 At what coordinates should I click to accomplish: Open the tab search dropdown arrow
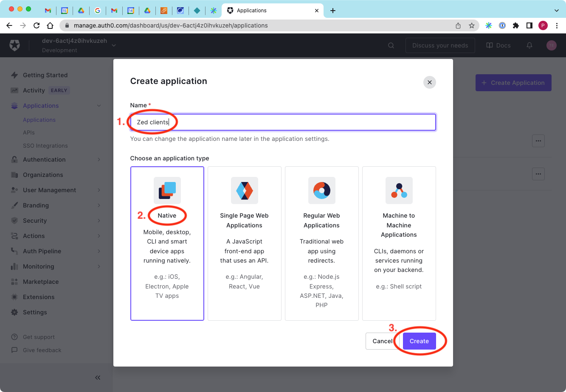[x=557, y=11]
